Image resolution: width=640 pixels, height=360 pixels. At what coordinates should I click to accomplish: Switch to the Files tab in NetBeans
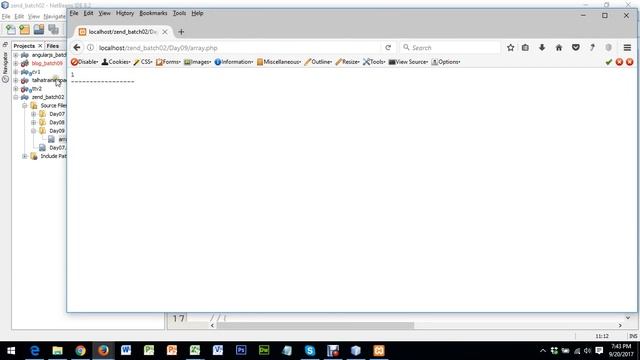click(x=52, y=46)
